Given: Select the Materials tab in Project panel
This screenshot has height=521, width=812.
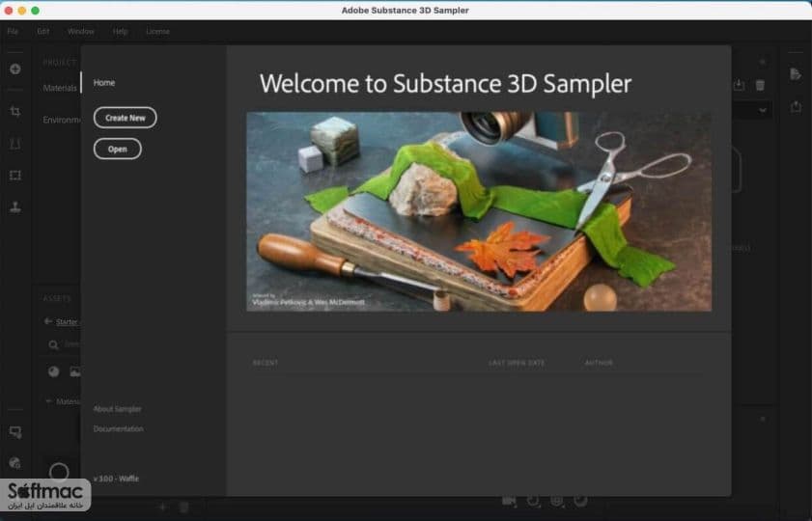Looking at the screenshot, I should (x=60, y=88).
